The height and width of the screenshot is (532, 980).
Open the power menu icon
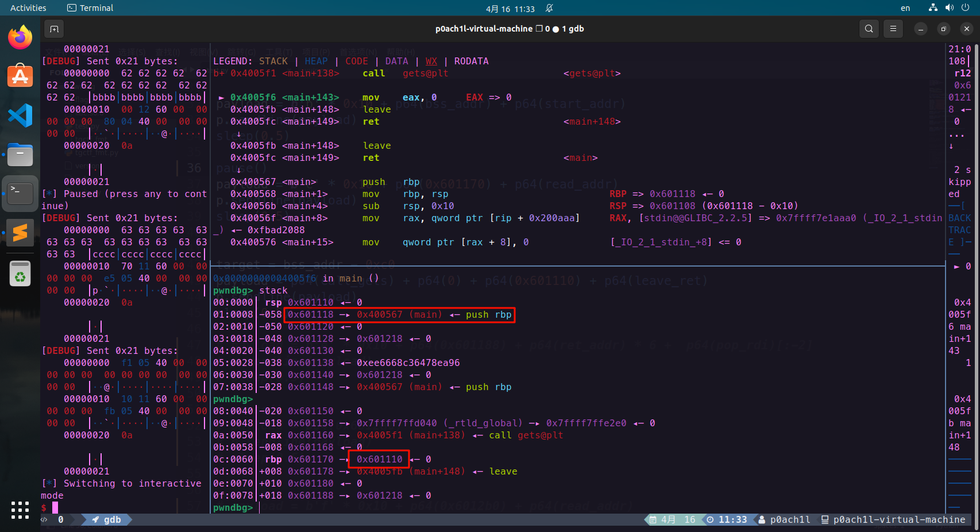coord(966,8)
